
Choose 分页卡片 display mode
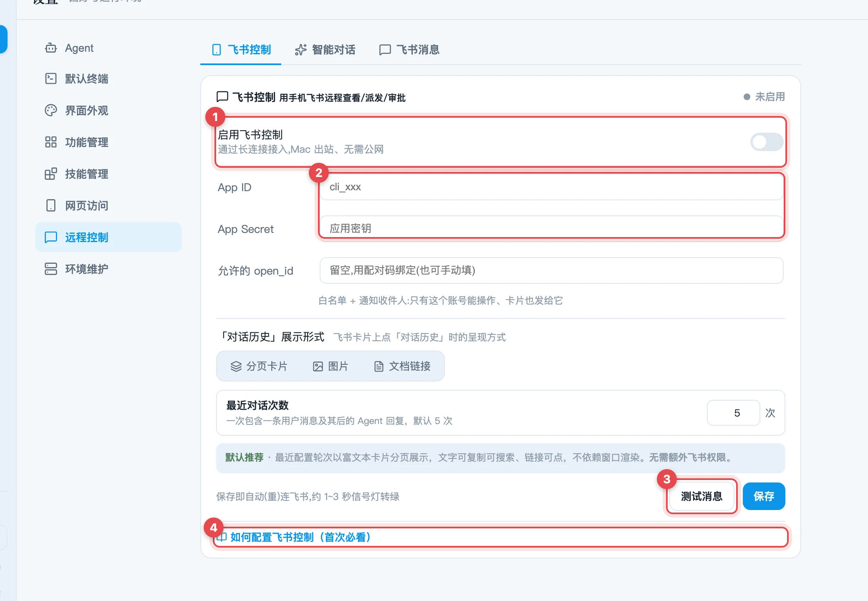[x=259, y=366]
